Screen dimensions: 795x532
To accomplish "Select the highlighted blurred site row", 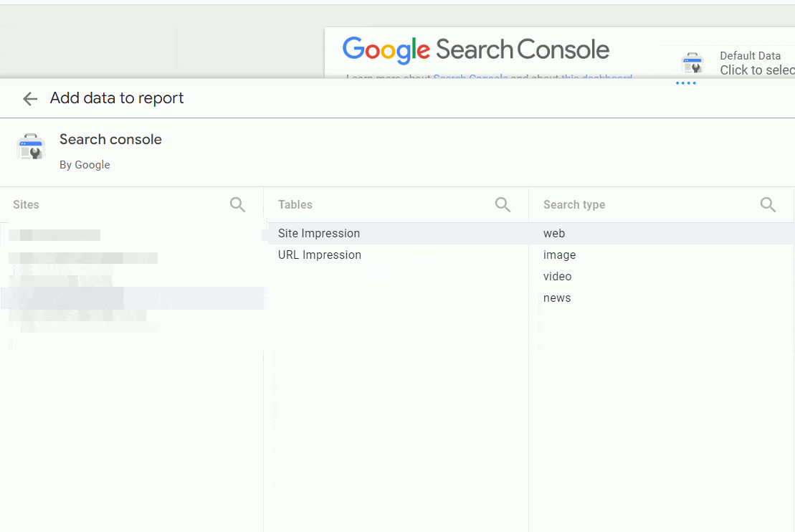I will click(133, 298).
